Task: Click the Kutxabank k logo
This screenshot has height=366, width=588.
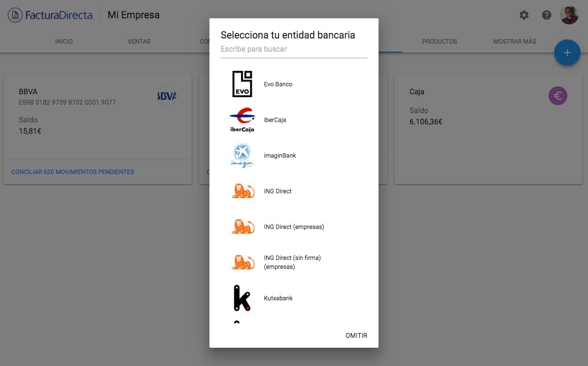Action: 242,298
